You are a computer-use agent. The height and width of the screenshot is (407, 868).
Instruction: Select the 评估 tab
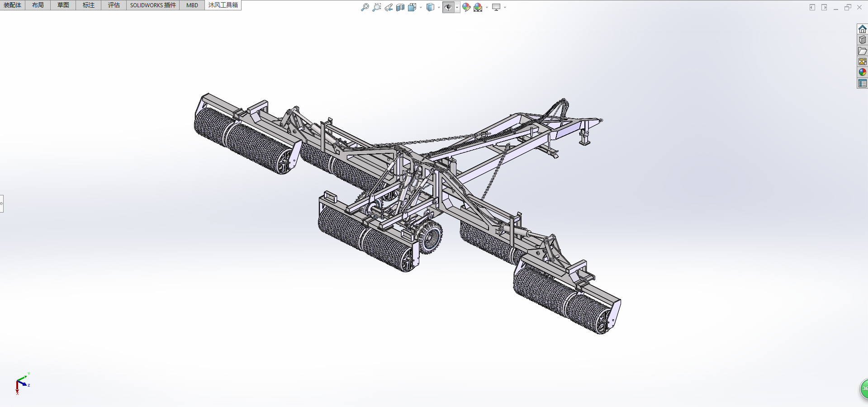[x=114, y=5]
